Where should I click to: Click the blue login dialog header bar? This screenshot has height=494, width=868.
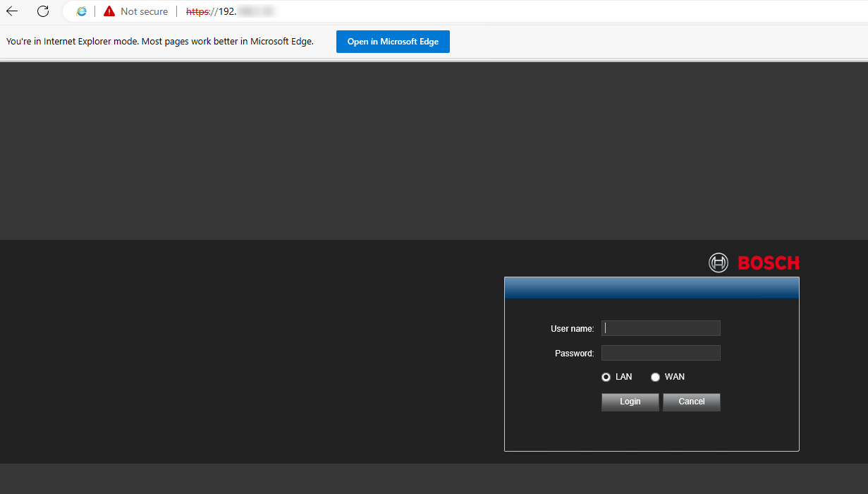pos(652,288)
